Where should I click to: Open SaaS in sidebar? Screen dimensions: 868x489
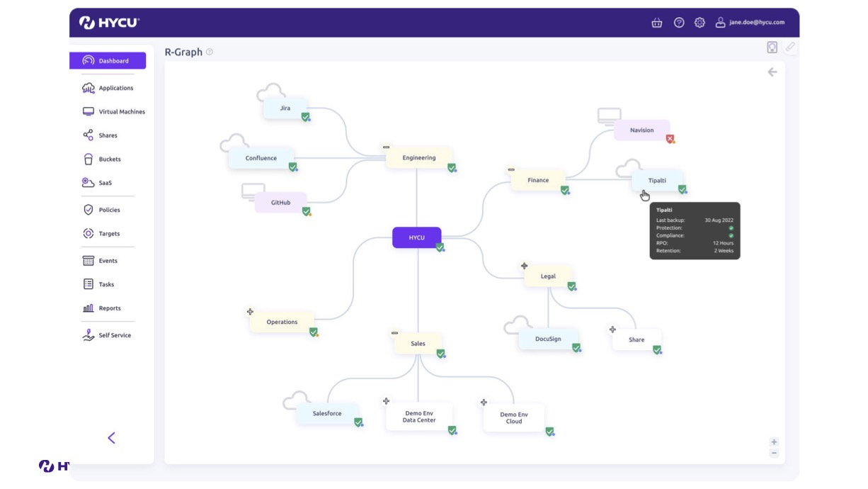click(x=97, y=183)
